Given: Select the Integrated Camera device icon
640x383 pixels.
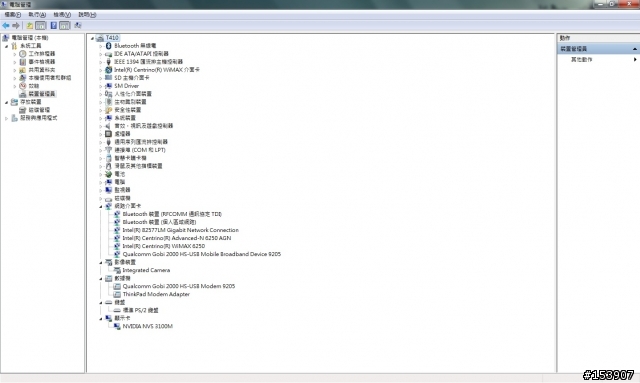Looking at the screenshot, I should click(x=117, y=270).
